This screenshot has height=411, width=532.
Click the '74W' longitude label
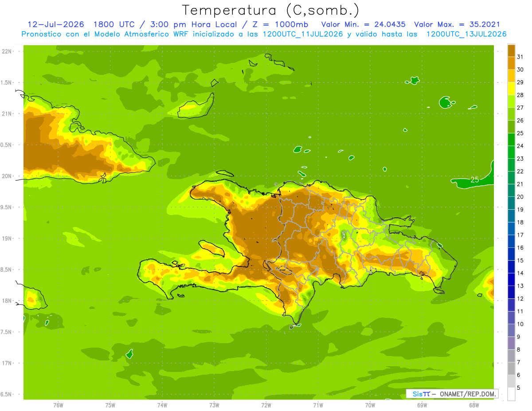(x=162, y=405)
